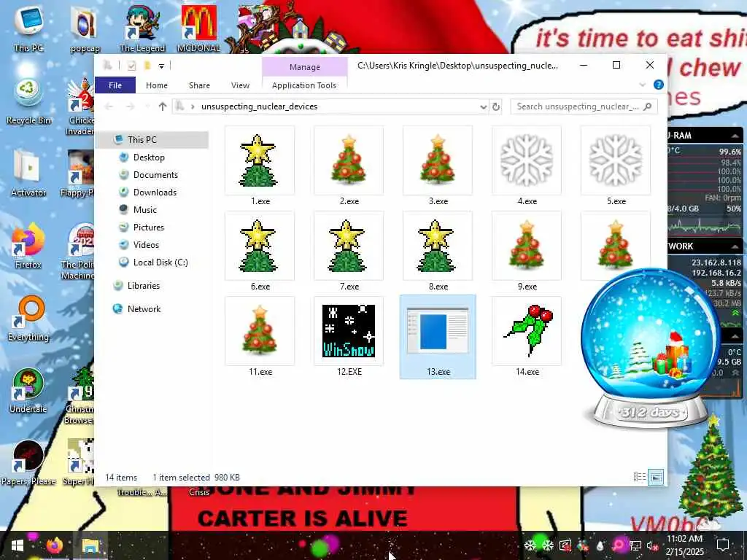Screen dimensions: 747x560
Task: Open the Activator desktop icon
Action: [28, 174]
